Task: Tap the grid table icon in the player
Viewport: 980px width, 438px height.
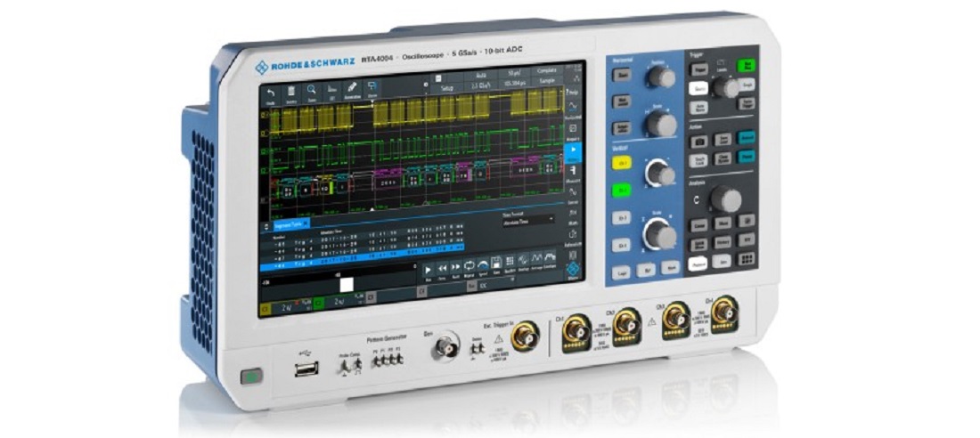Action: point(510,262)
